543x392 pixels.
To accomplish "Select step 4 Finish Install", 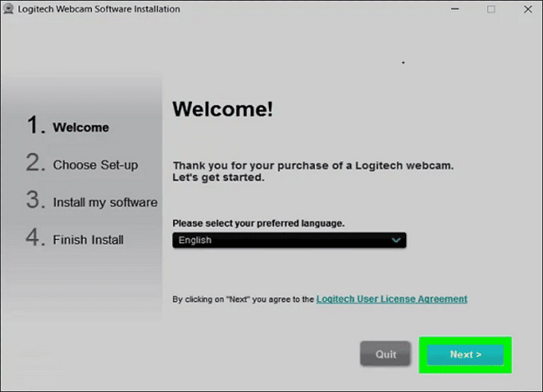I will pyautogui.click(x=75, y=238).
